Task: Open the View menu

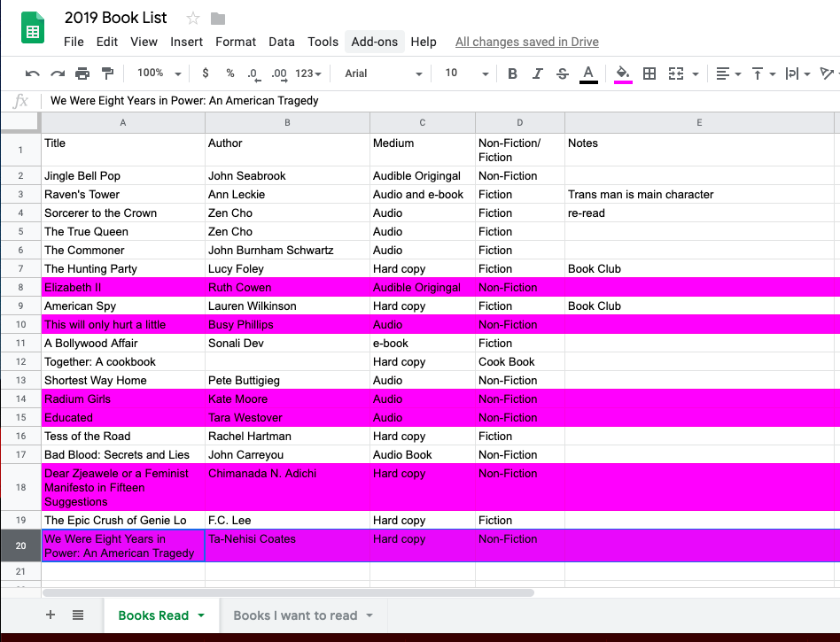Action: (x=144, y=42)
